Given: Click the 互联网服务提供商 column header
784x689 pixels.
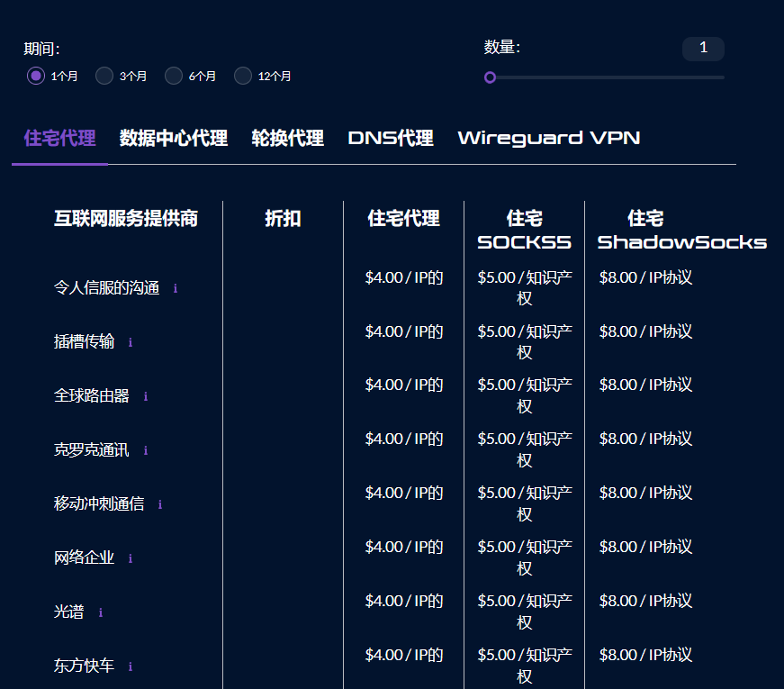Looking at the screenshot, I should click(x=126, y=219).
